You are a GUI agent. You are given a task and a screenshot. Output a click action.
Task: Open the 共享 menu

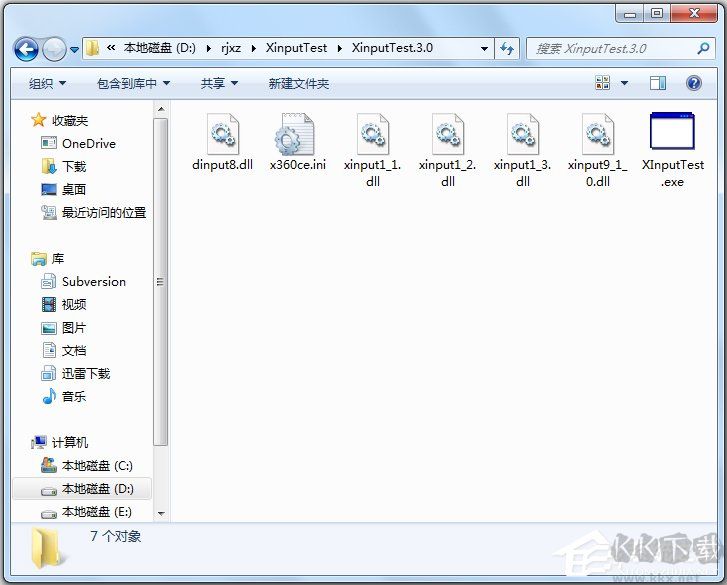pos(219,84)
